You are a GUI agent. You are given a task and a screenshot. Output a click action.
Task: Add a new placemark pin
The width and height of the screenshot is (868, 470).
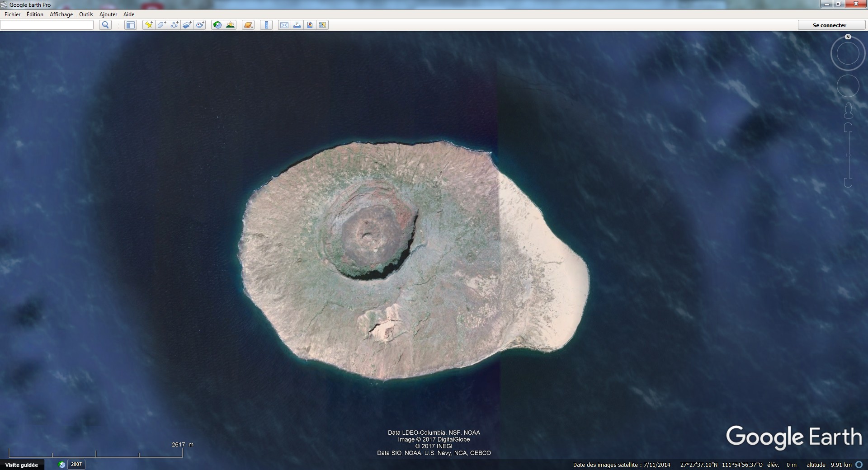tap(148, 25)
